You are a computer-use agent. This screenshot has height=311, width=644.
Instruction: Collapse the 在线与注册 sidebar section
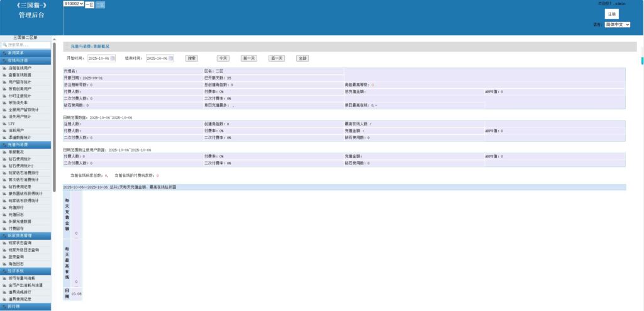(26, 60)
